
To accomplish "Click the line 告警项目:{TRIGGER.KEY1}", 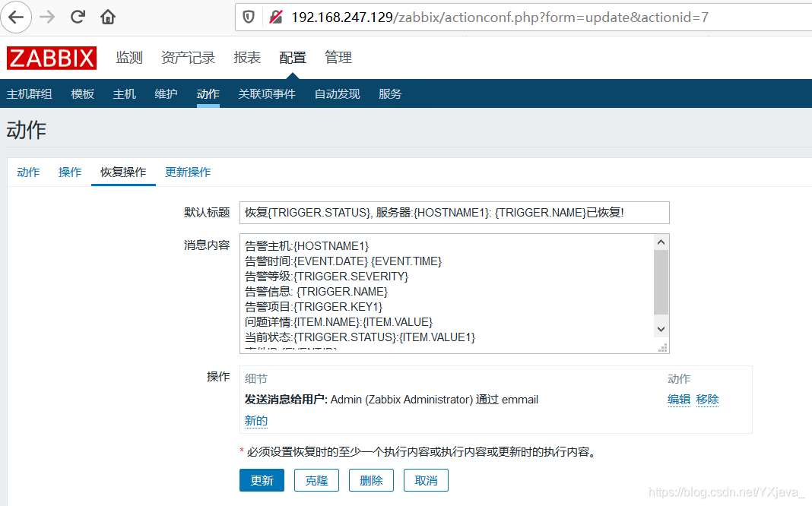I will pos(313,307).
